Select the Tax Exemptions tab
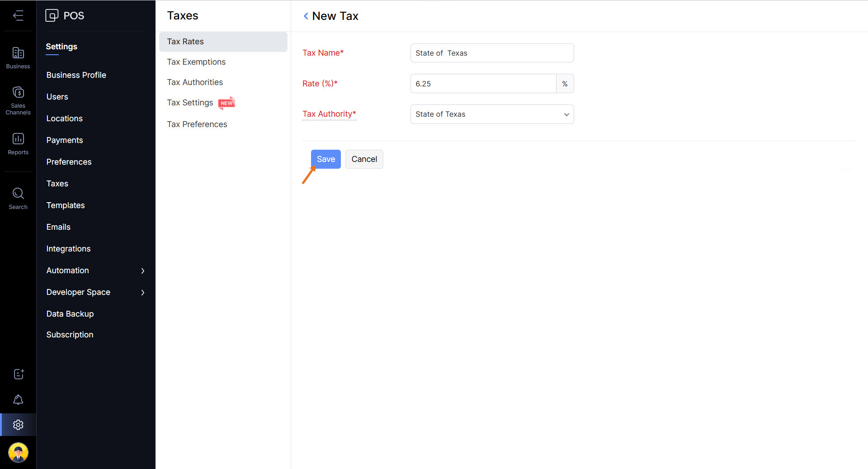The width and height of the screenshot is (868, 469). [x=196, y=62]
